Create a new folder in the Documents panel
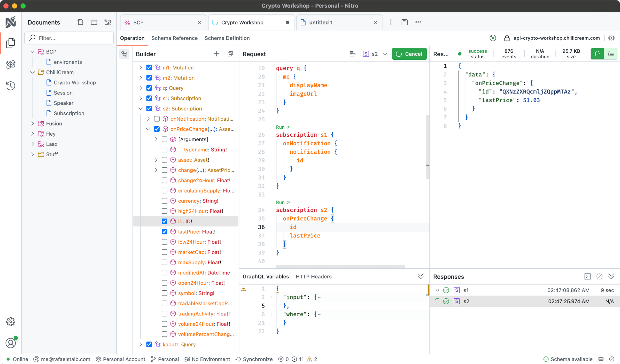The width and height of the screenshot is (620, 364). pos(94,22)
